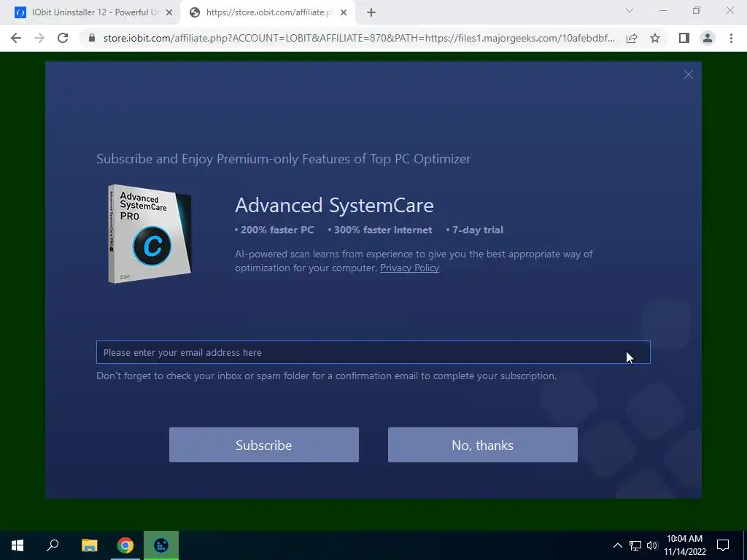Open the Chrome three-dot menu
This screenshot has width=747, height=560.
[x=731, y=38]
